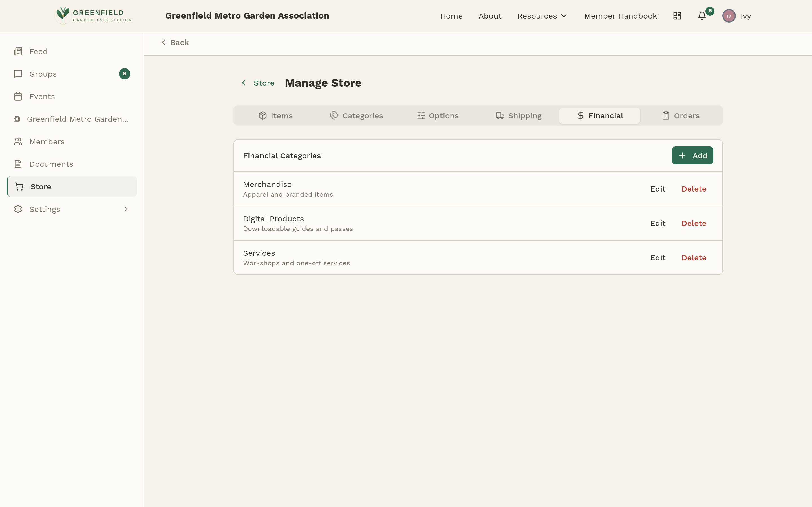
Task: Open the notifications bell icon
Action: point(701,16)
